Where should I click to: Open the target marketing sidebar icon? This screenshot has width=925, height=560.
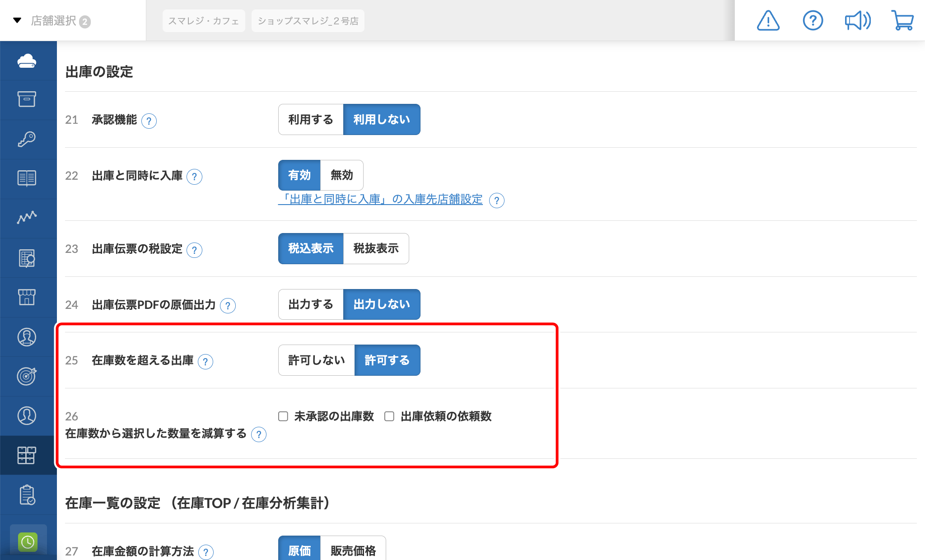coord(27,376)
